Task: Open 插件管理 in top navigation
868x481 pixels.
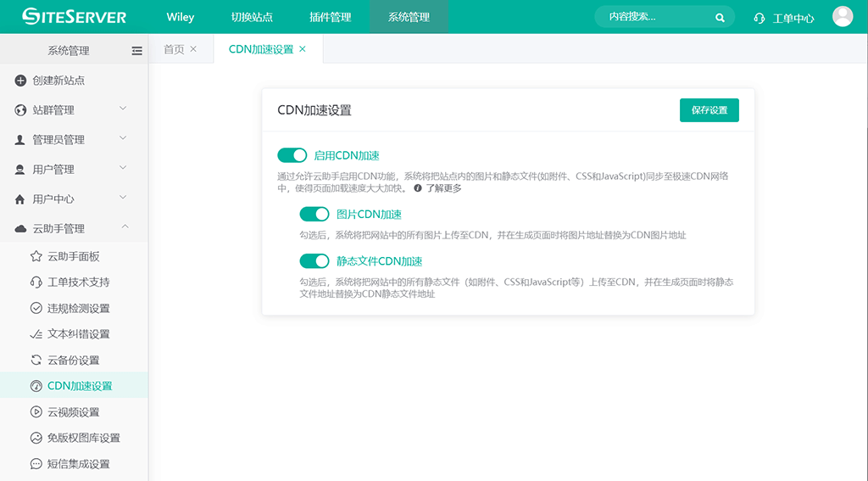Action: click(x=330, y=17)
